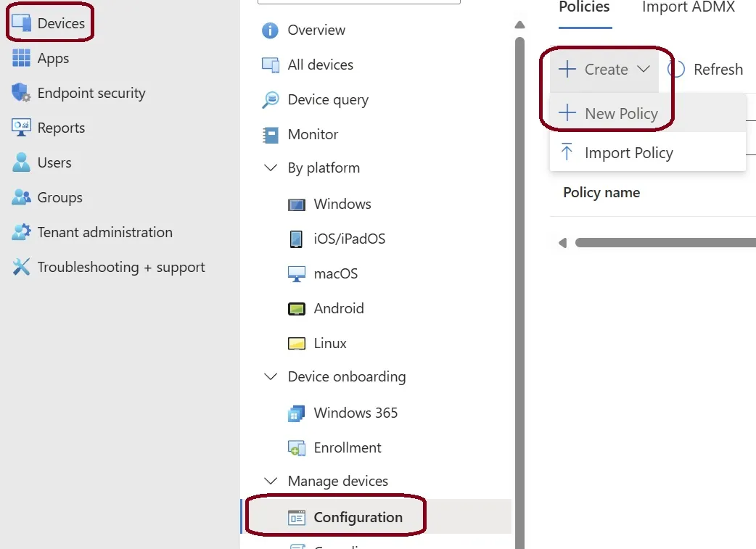Click the New Policy plus icon
This screenshot has width=756, height=549.
567,113
